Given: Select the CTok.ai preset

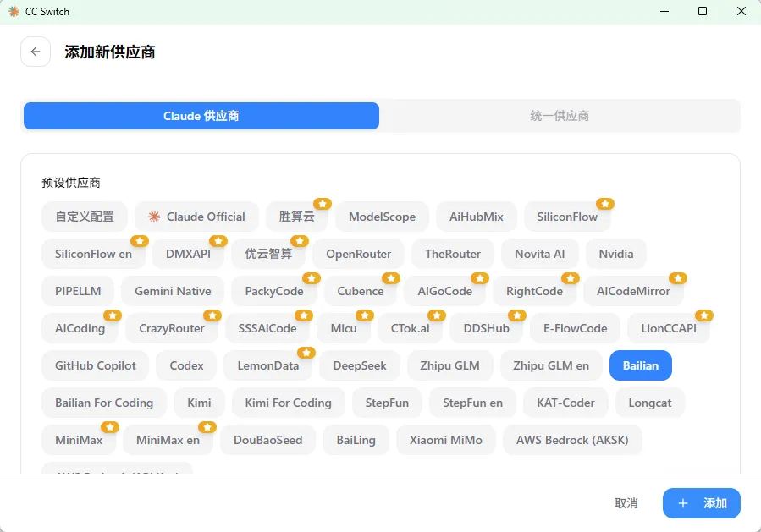Looking at the screenshot, I should tap(410, 329).
